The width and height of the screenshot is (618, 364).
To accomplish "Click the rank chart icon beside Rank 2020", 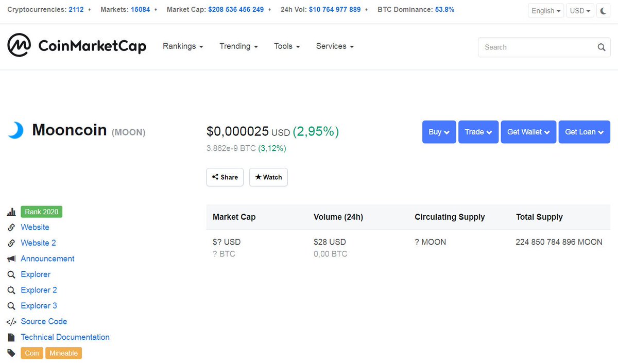I will click(x=11, y=212).
